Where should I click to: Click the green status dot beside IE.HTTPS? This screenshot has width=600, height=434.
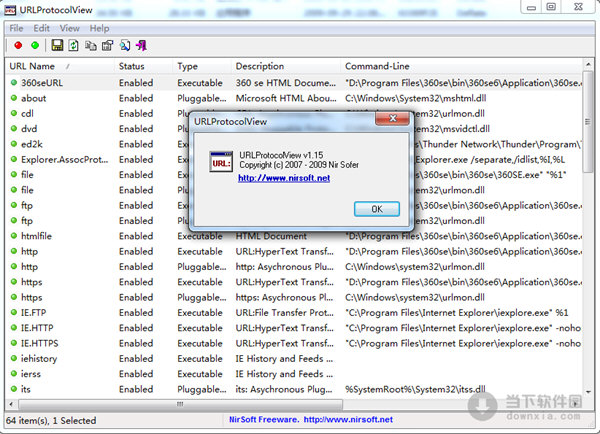coord(14,343)
